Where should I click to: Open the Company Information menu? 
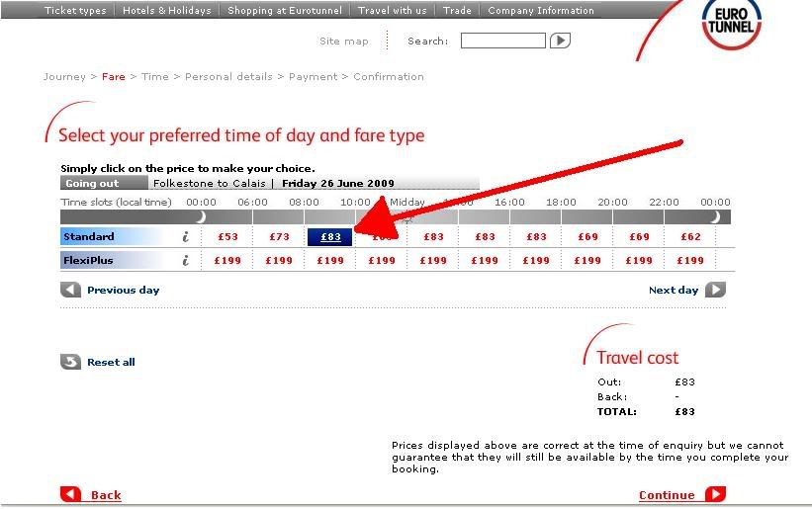click(x=541, y=10)
